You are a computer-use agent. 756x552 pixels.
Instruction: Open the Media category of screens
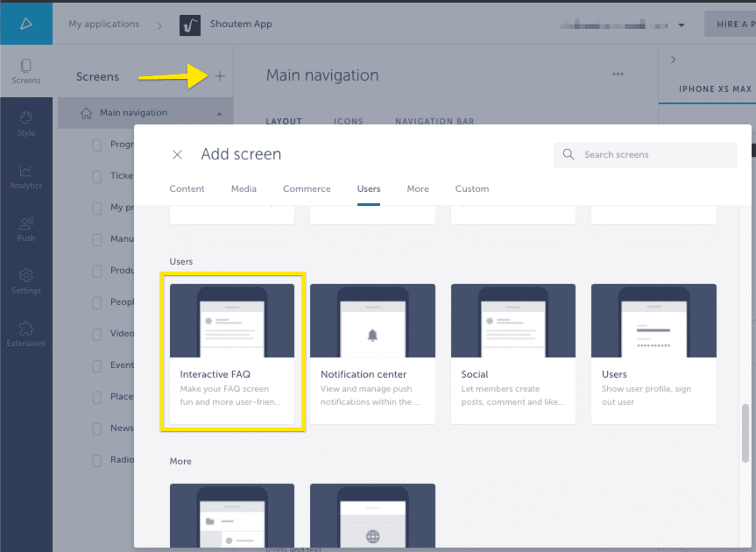click(244, 188)
